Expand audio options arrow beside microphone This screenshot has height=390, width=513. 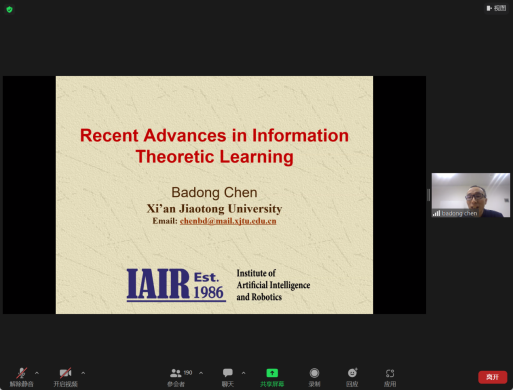click(x=37, y=373)
